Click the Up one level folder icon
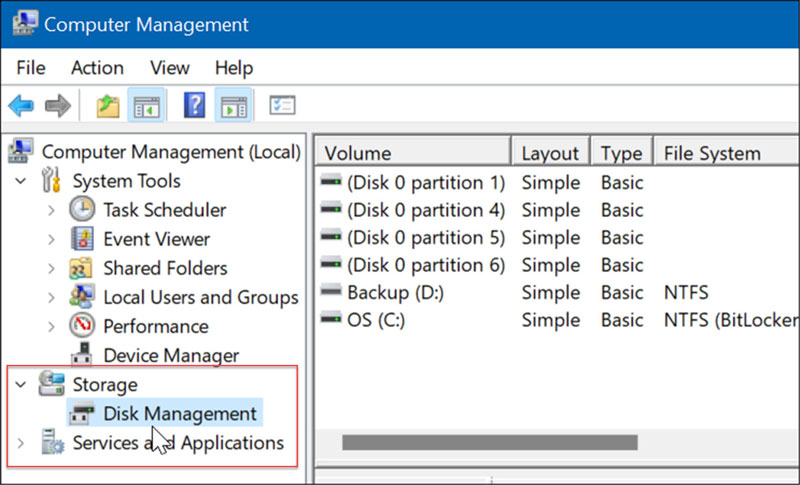Image resolution: width=800 pixels, height=485 pixels. tap(107, 106)
